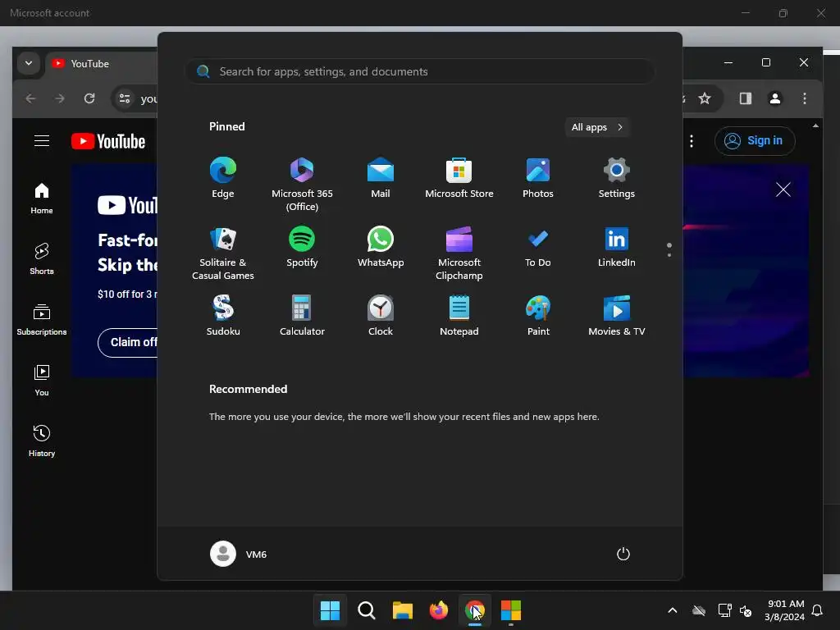The width and height of the screenshot is (840, 630).
Task: Click the YouTube logo
Action: 108,141
